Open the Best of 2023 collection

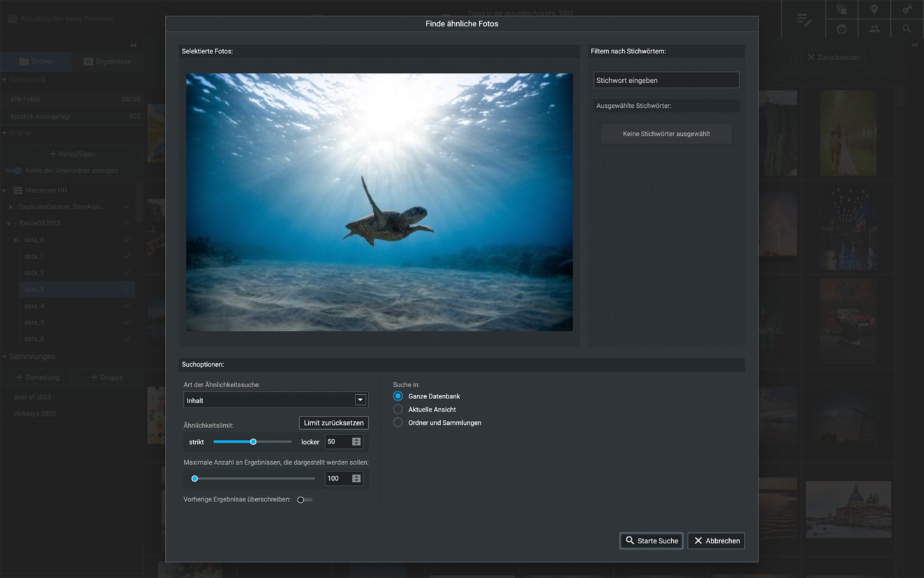point(71,397)
